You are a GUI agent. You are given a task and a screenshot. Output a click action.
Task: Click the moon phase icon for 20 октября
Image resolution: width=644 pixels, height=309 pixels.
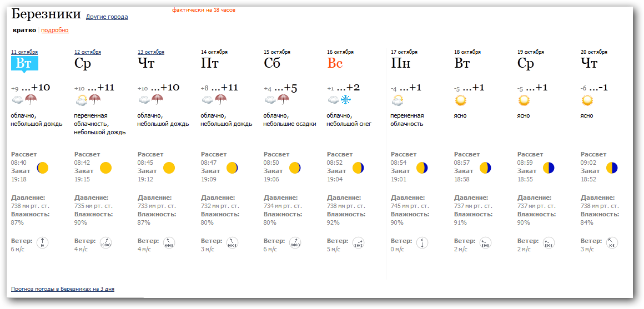612,168
